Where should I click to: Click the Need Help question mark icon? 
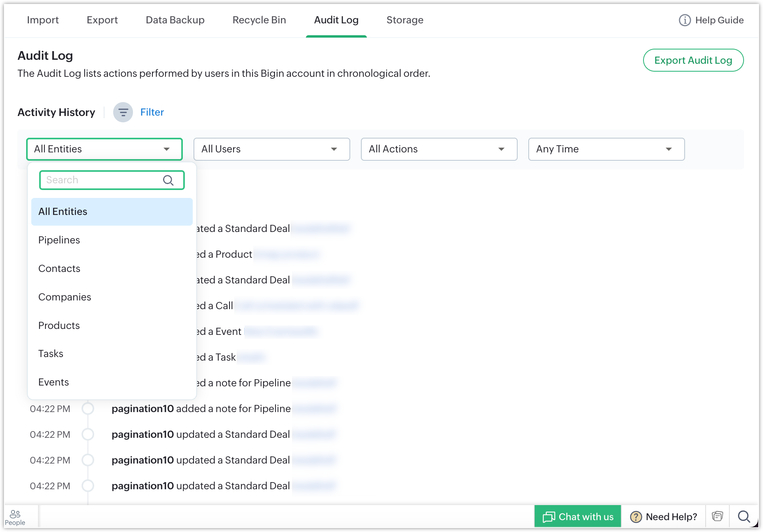tap(636, 517)
